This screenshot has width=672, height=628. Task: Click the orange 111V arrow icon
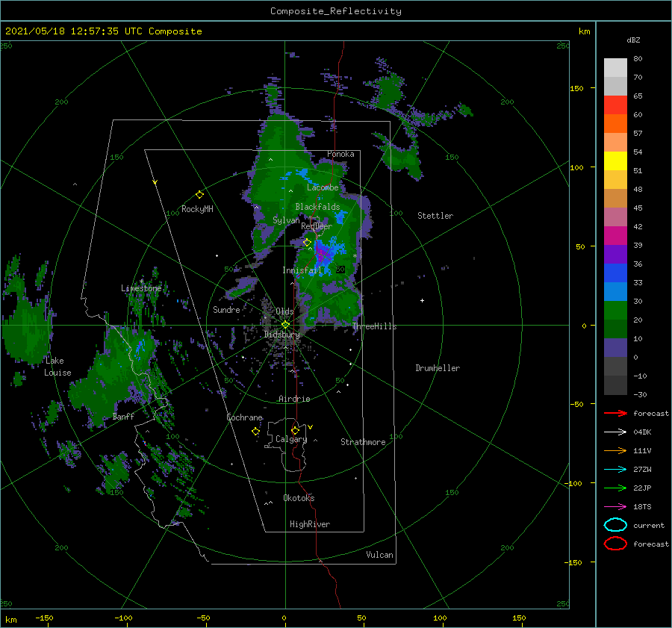point(615,450)
